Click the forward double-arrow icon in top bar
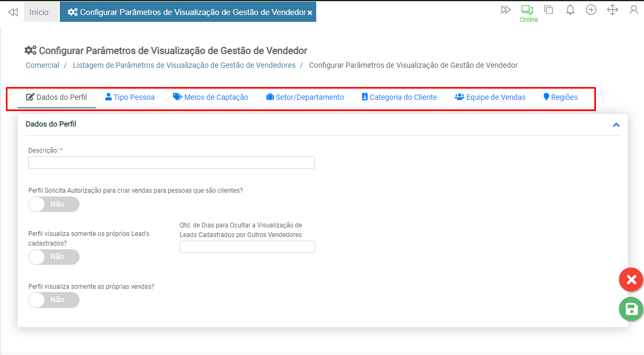 tap(506, 10)
